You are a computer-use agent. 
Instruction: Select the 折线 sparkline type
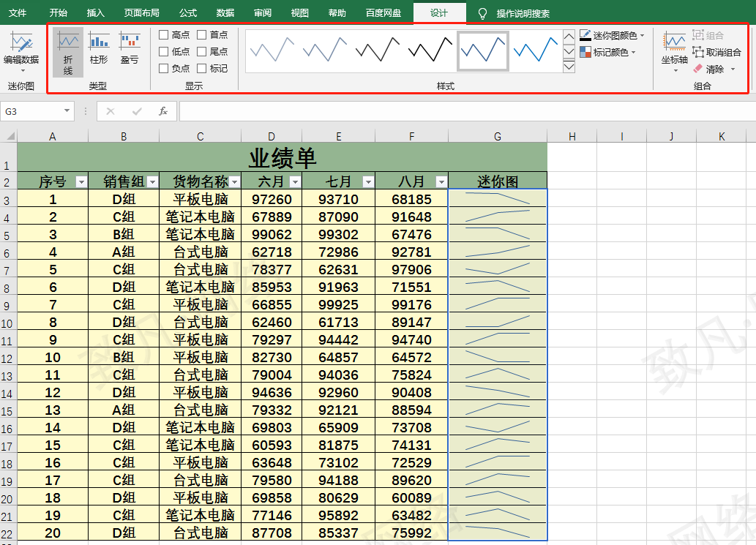click(x=68, y=51)
